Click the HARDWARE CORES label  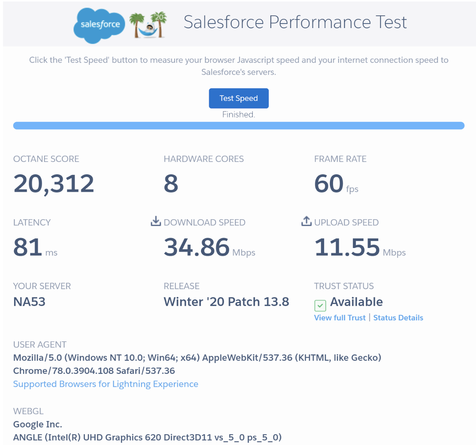(x=204, y=159)
